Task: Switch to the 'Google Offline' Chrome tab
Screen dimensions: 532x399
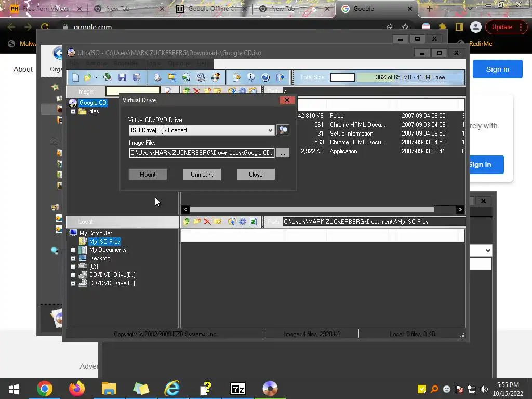Action: [x=212, y=9]
